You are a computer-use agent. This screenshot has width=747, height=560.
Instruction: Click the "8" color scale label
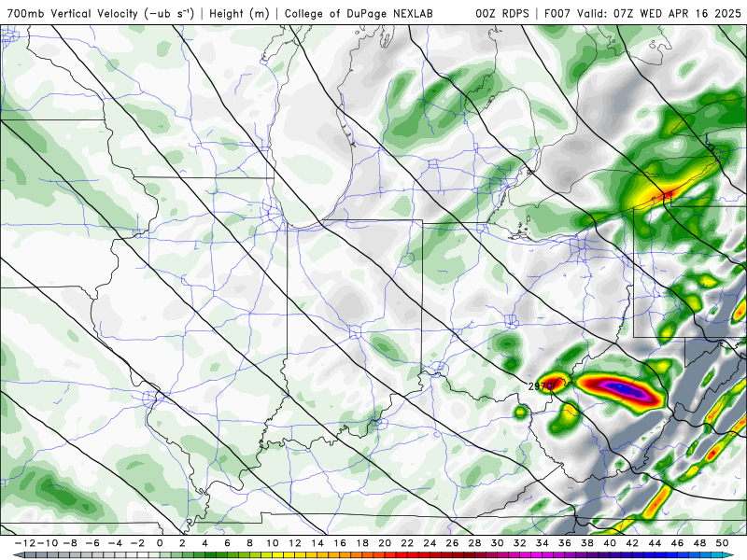point(249,543)
